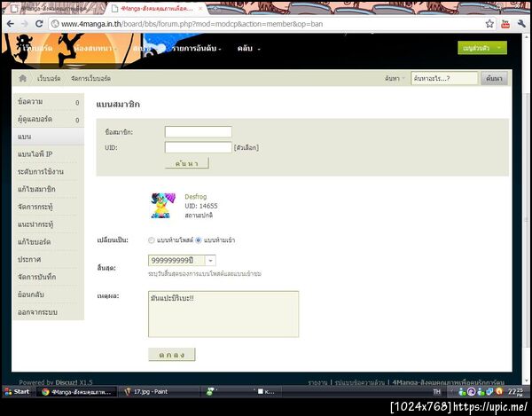Open sidebar item ข้อความ

[48, 102]
